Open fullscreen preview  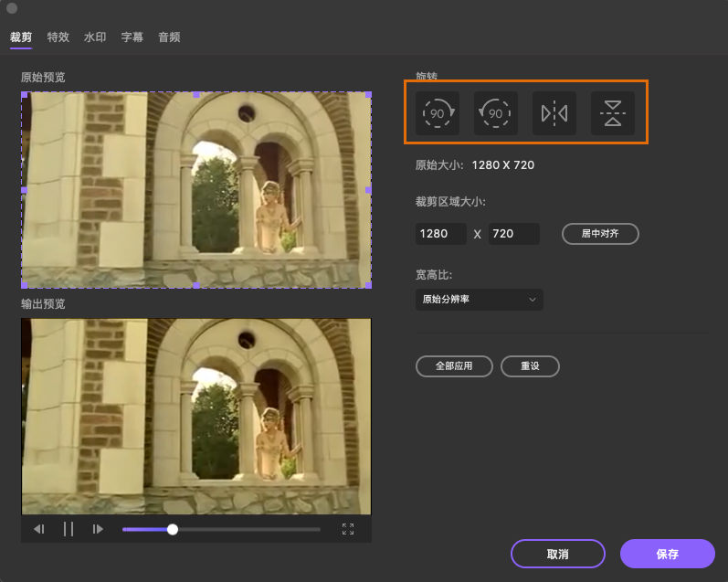[x=348, y=529]
